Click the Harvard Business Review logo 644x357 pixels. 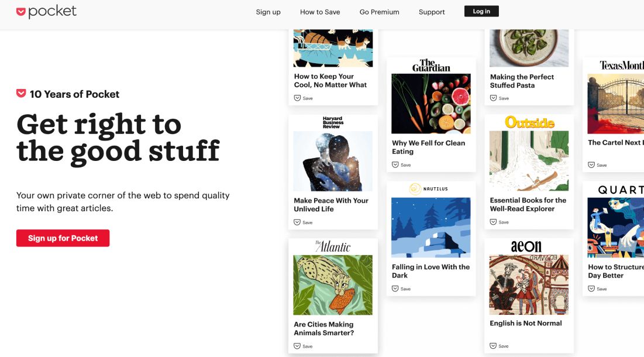tap(333, 122)
